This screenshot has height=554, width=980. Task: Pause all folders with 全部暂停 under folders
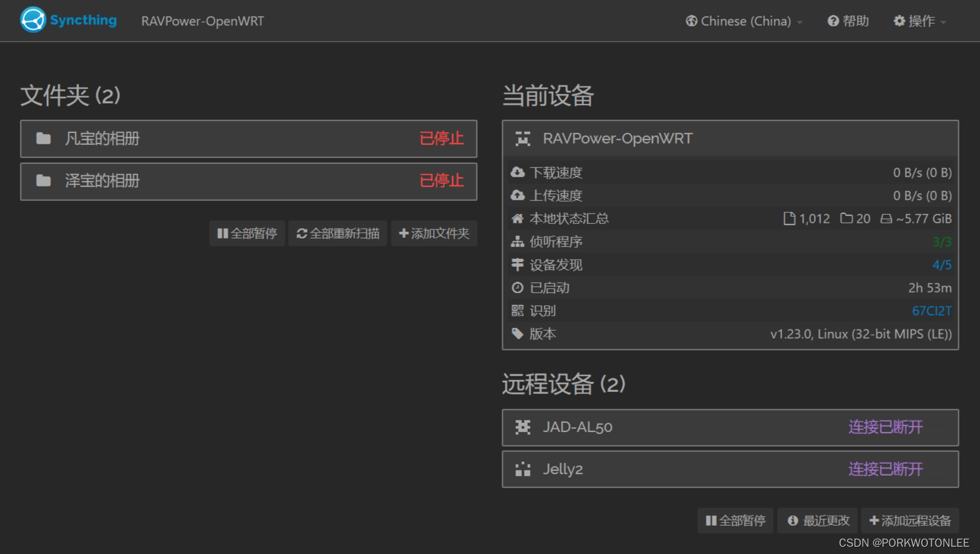[247, 233]
